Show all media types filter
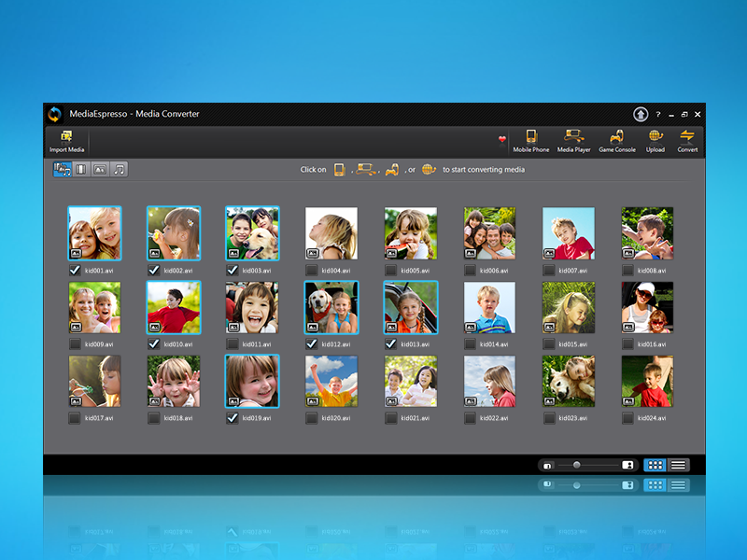 coord(62,169)
